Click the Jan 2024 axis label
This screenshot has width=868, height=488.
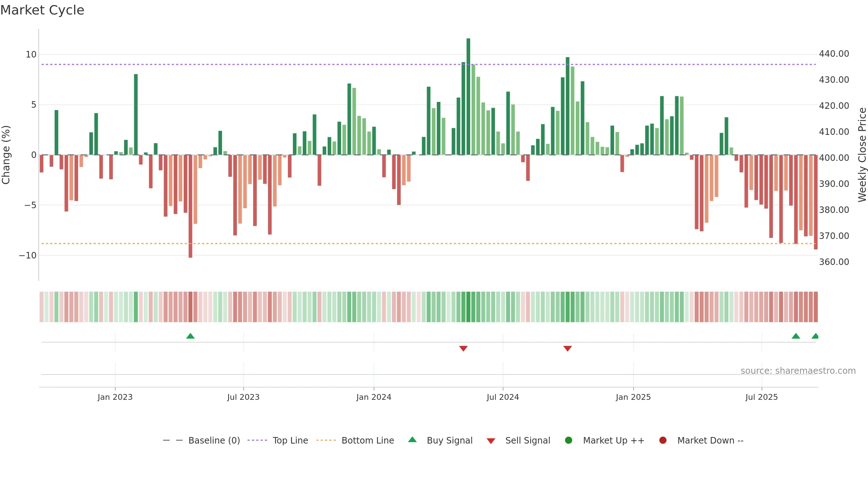tap(374, 397)
